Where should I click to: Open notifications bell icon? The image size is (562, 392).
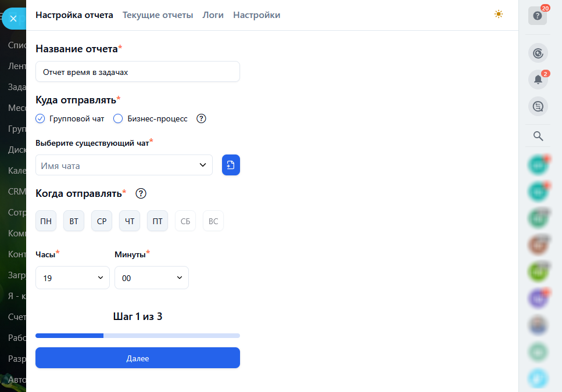point(538,80)
